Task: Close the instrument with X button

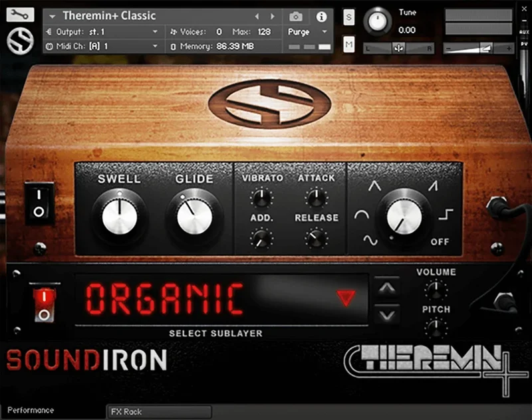Action: pyautogui.click(x=524, y=9)
